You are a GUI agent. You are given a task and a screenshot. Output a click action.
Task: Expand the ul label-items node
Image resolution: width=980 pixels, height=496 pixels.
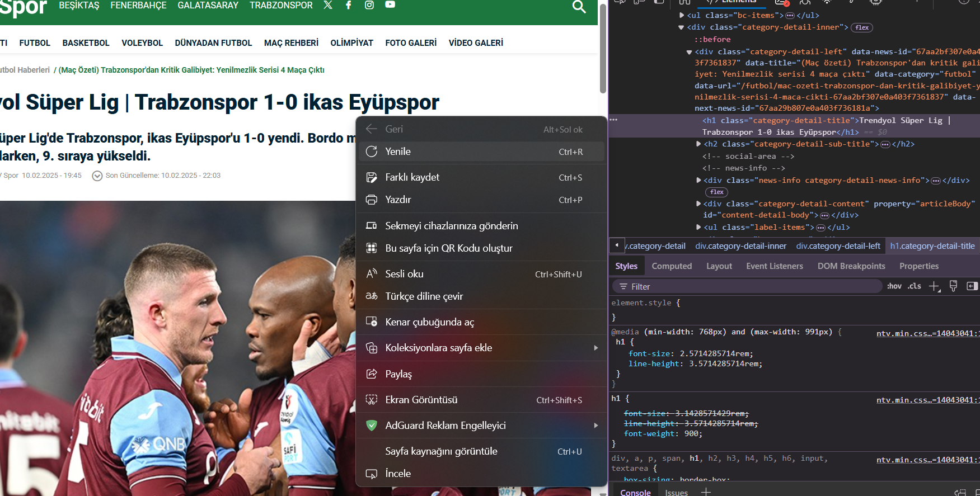coord(698,228)
